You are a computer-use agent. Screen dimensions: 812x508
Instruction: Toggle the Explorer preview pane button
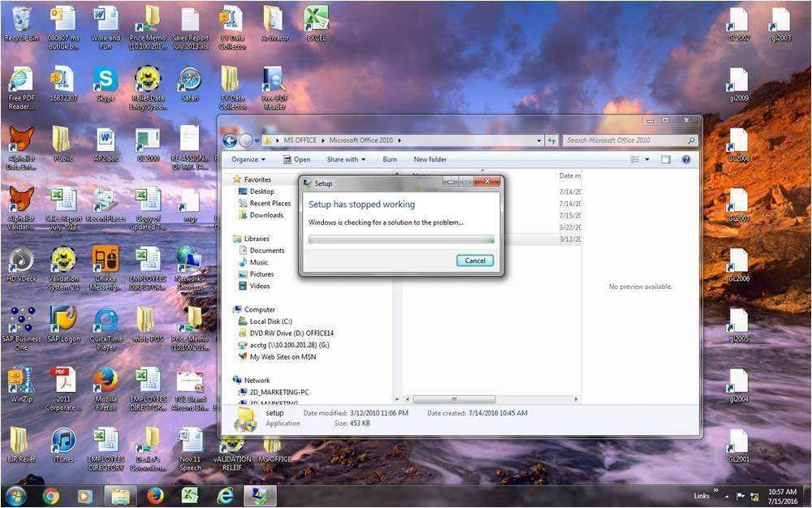pos(666,159)
